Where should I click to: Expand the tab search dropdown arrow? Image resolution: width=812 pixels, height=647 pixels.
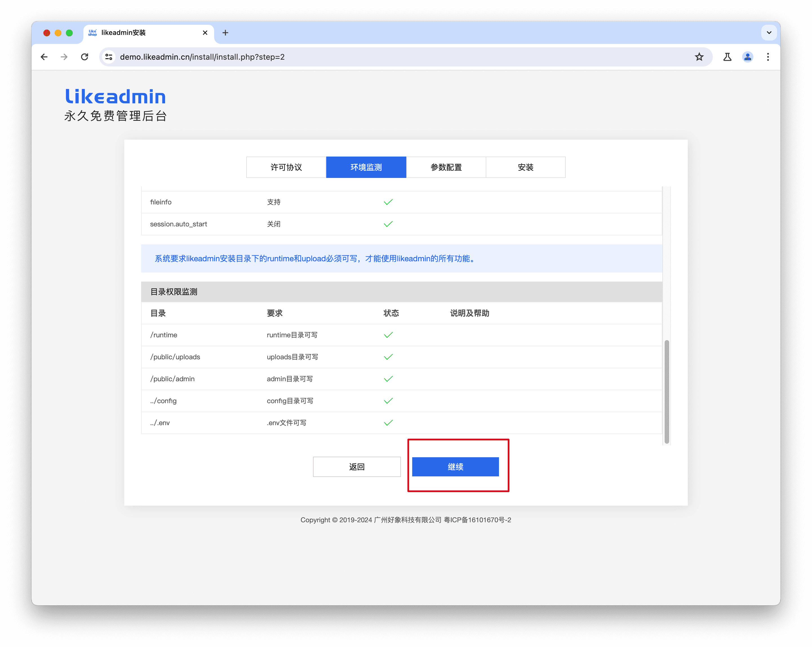click(x=769, y=33)
